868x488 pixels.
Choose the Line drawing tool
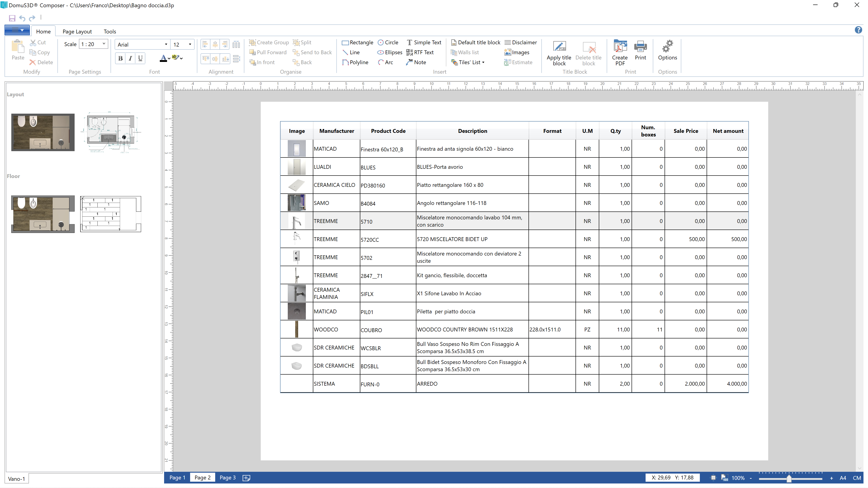tap(351, 52)
